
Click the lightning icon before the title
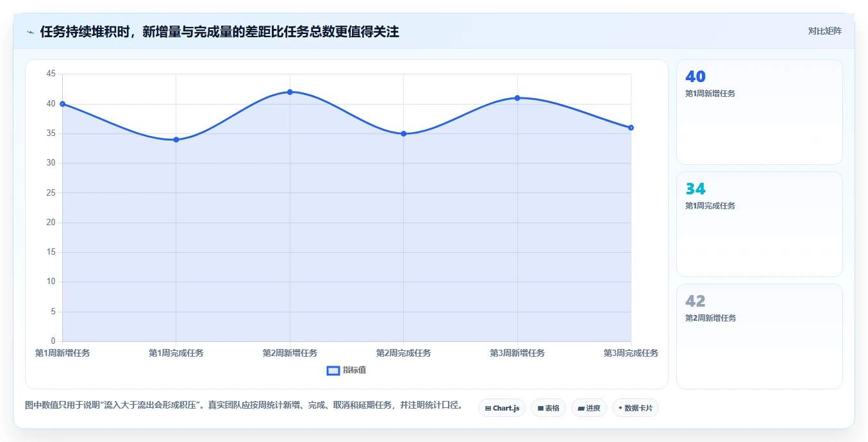coord(30,32)
